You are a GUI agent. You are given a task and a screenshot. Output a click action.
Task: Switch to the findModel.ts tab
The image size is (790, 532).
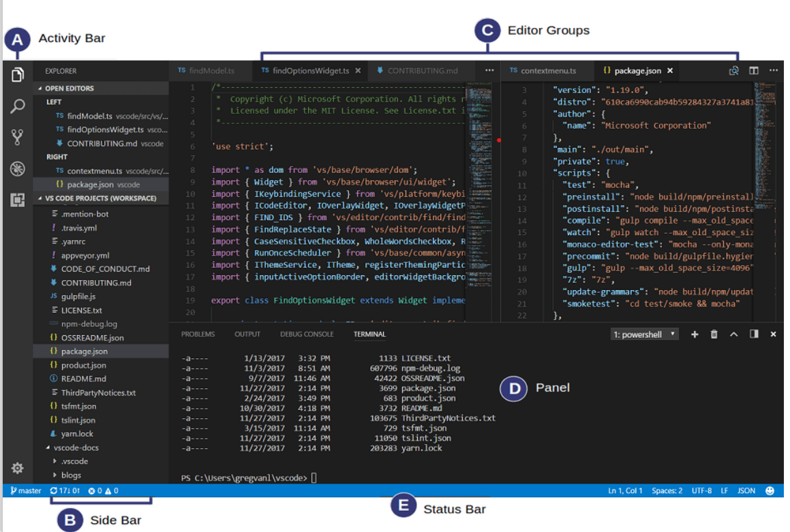coord(209,71)
